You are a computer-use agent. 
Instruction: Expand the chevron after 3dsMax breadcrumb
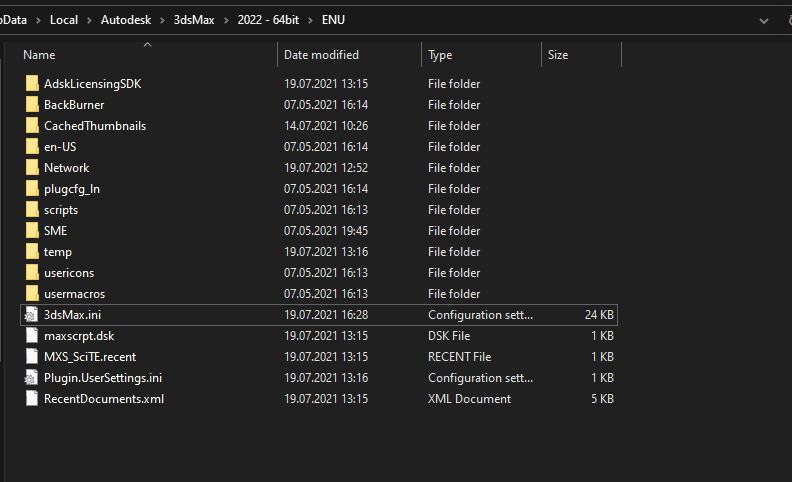226,20
